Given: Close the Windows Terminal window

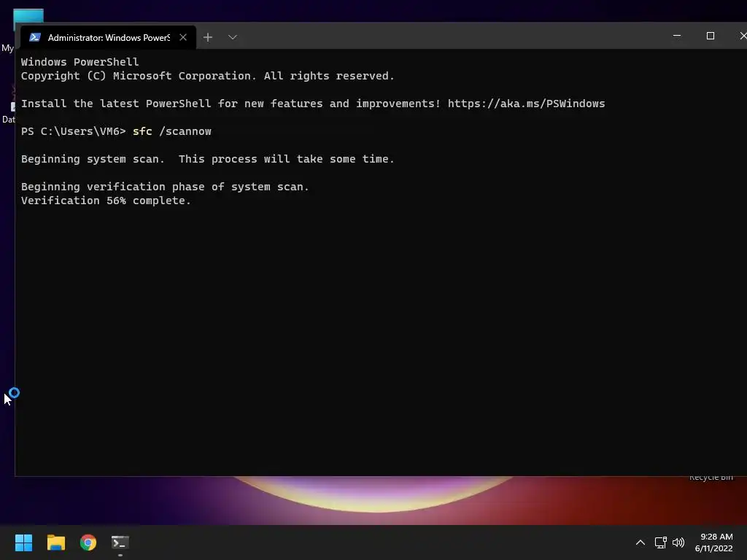Looking at the screenshot, I should (742, 36).
